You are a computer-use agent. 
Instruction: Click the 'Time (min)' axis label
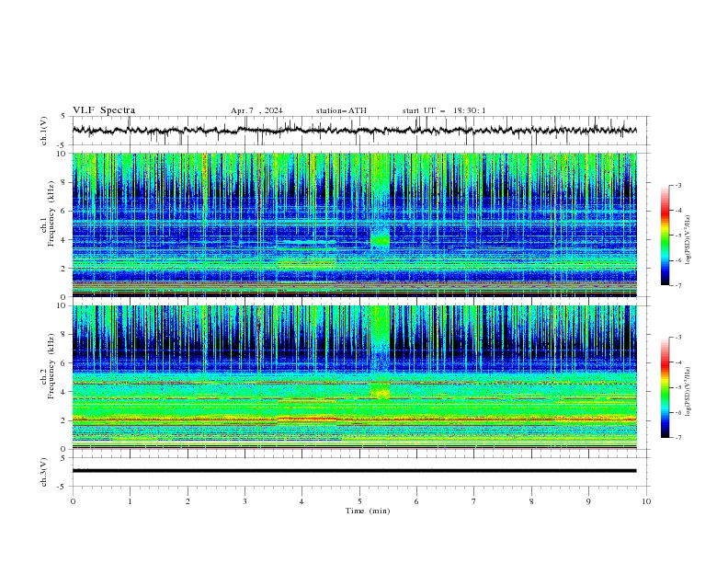[x=368, y=511]
